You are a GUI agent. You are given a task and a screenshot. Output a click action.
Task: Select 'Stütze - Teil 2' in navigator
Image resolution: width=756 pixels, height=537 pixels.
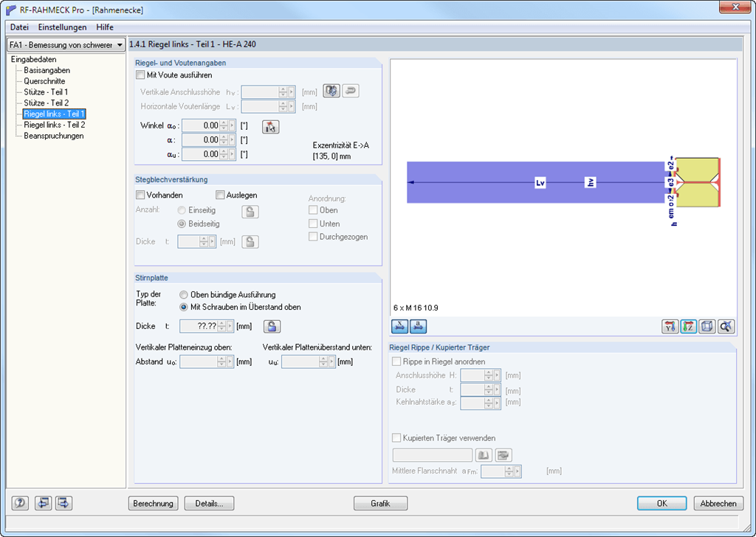pos(47,103)
